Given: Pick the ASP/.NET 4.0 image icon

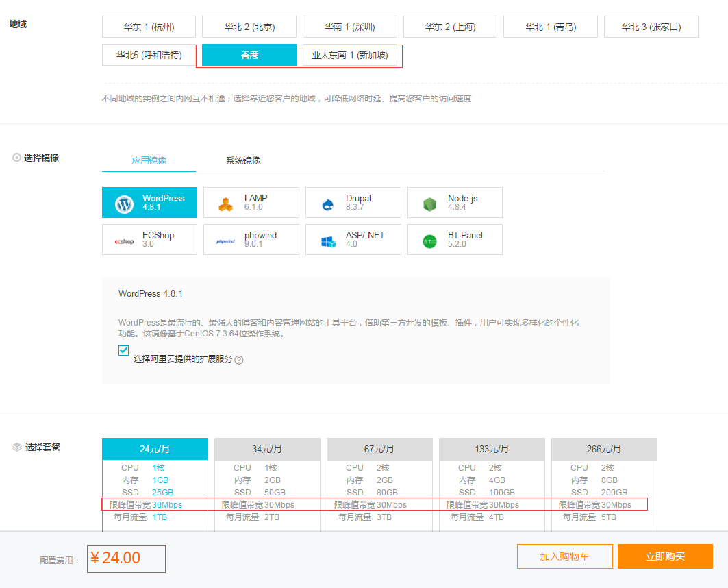Looking at the screenshot, I should pyautogui.click(x=327, y=241).
